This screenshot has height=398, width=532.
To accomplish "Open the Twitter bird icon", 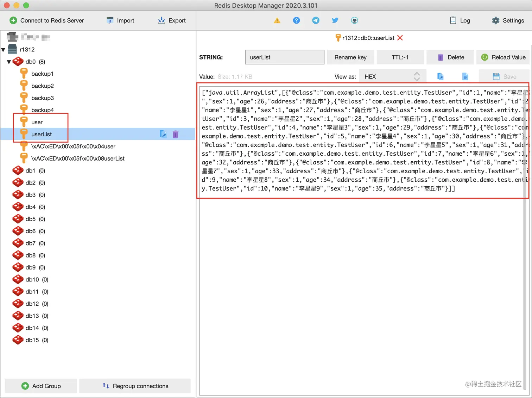I will tap(335, 20).
